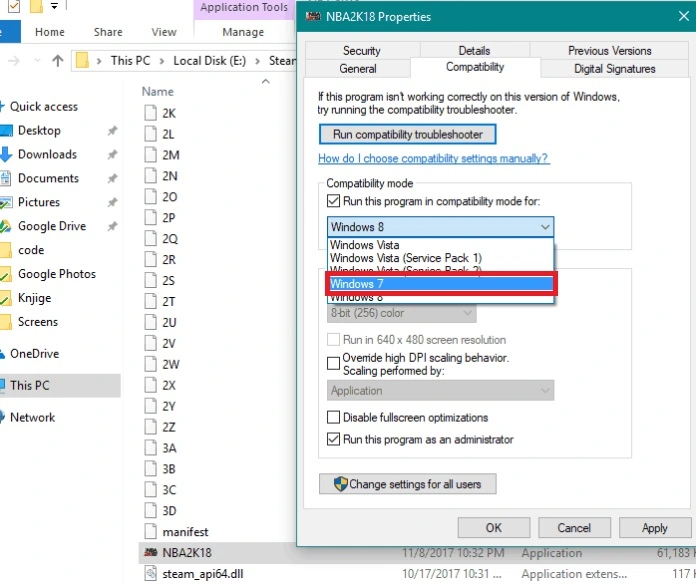Viewport: 696px width, 585px height.
Task: Switch to the Details tab
Action: (474, 51)
